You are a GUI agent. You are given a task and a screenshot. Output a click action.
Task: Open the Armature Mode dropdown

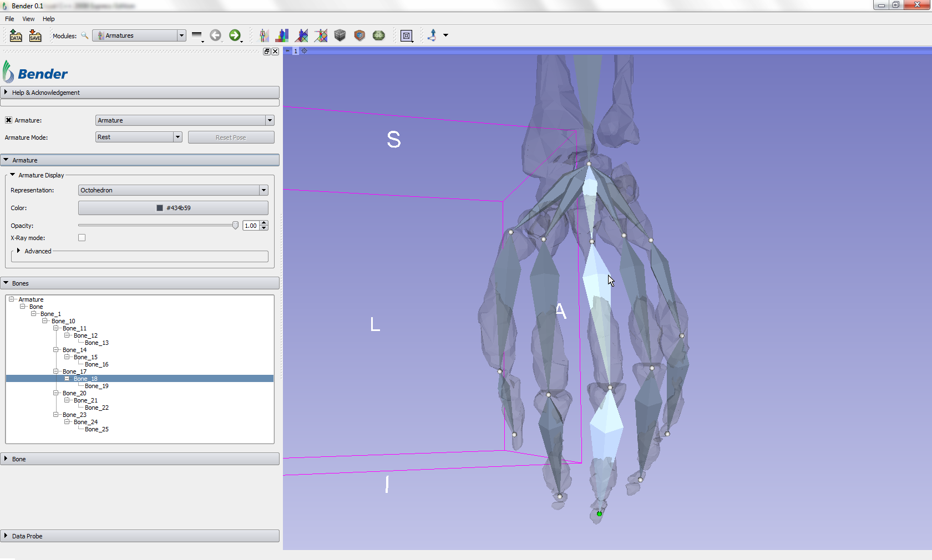[139, 137]
